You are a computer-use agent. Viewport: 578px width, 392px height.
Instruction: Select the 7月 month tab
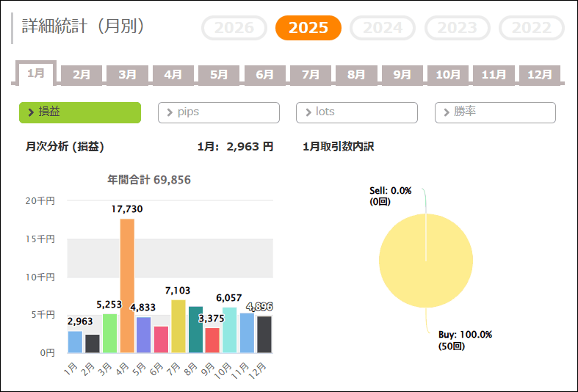(x=311, y=74)
